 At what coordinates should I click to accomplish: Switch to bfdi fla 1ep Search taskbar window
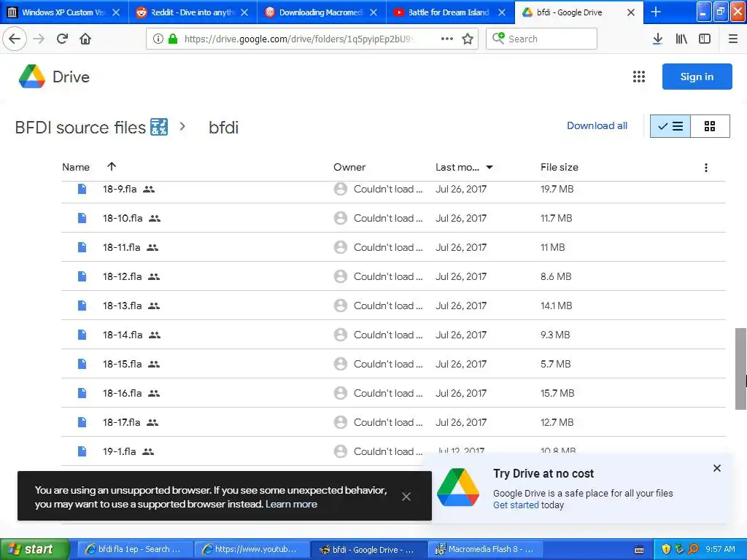click(x=134, y=549)
